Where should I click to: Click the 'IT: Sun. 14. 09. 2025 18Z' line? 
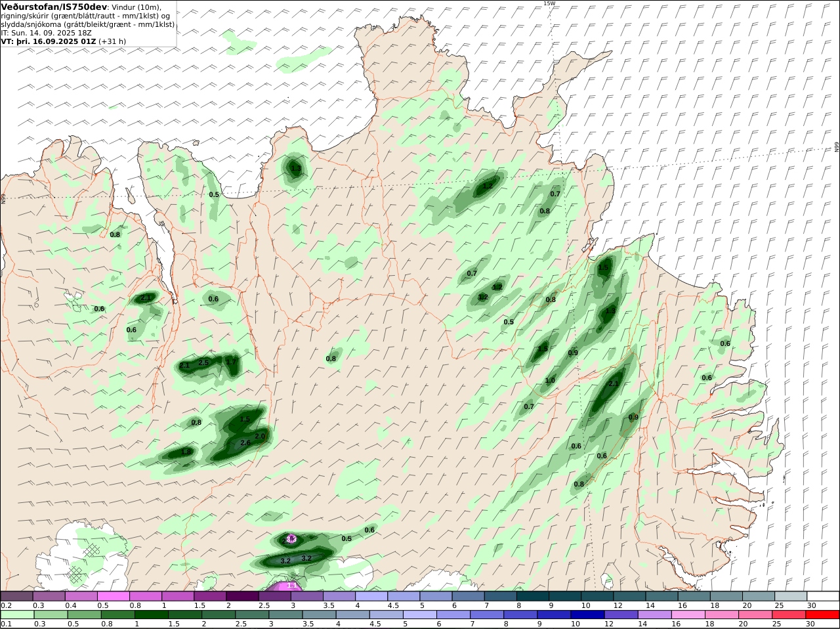(x=46, y=32)
